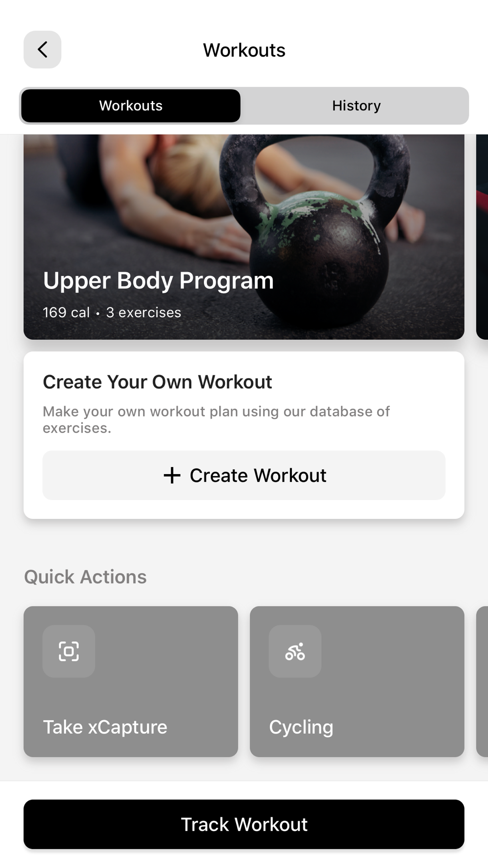The height and width of the screenshot is (868, 488).
Task: Tap the Create Your Own Workout heading
Action: (x=157, y=382)
